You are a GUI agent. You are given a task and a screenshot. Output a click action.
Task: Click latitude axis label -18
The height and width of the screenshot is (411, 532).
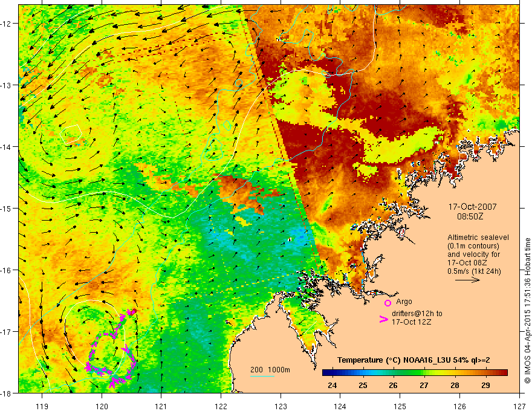pyautogui.click(x=7, y=393)
